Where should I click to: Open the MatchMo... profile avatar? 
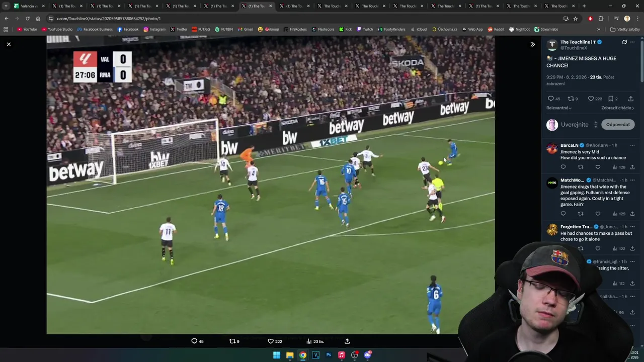[x=552, y=183]
